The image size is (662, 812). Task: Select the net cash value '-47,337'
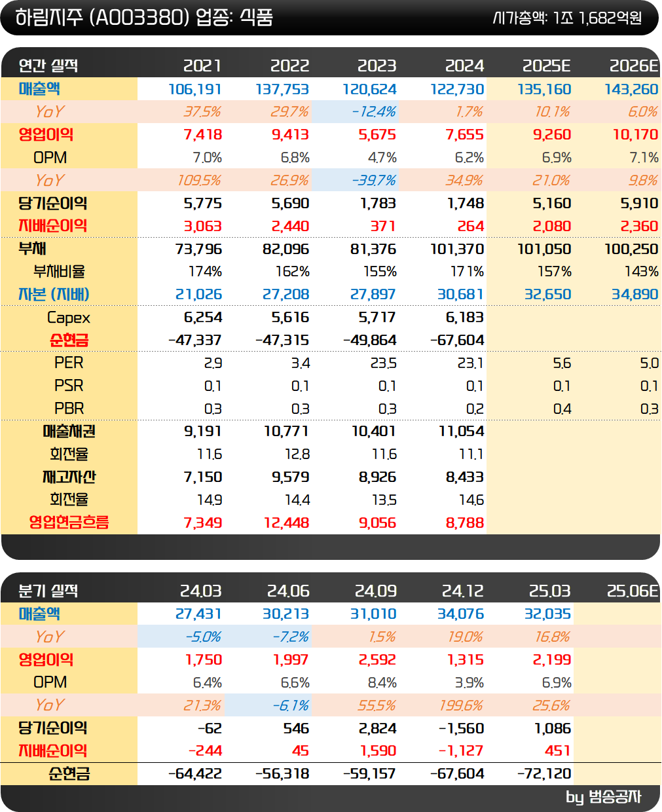pyautogui.click(x=195, y=341)
